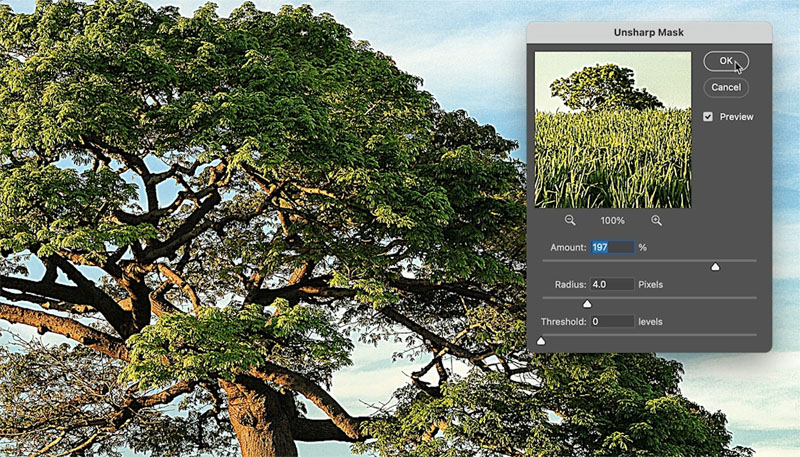Image resolution: width=800 pixels, height=457 pixels.
Task: Click the levels unit text
Action: [x=651, y=322]
